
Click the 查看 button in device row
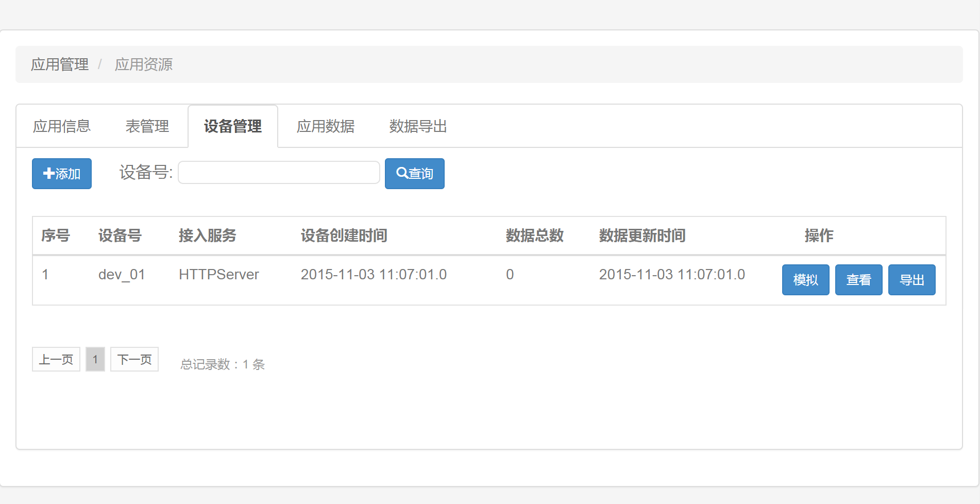point(858,280)
